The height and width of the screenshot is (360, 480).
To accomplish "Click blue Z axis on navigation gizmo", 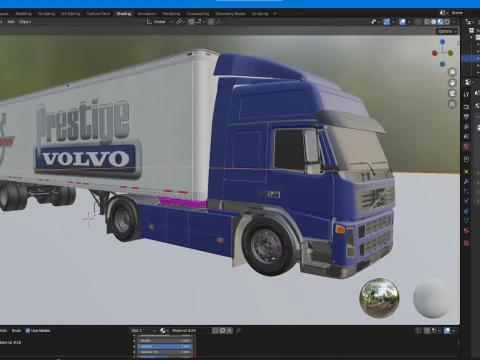I will tap(442, 42).
